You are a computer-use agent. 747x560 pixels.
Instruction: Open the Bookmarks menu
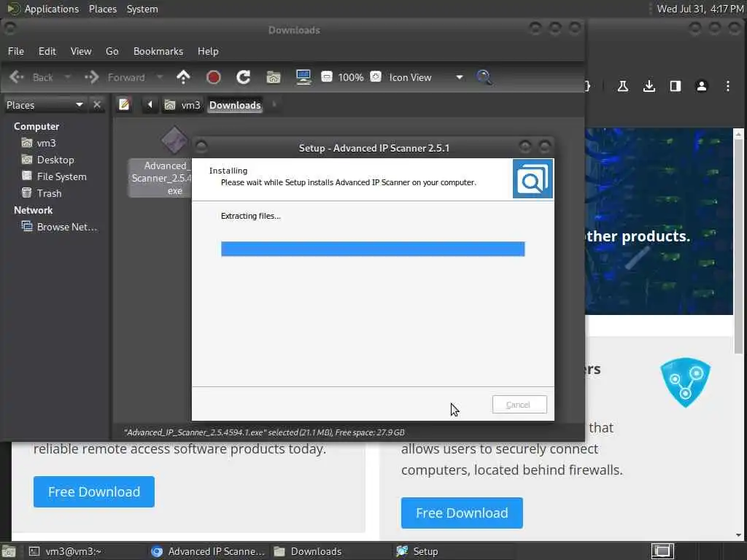pyautogui.click(x=158, y=51)
